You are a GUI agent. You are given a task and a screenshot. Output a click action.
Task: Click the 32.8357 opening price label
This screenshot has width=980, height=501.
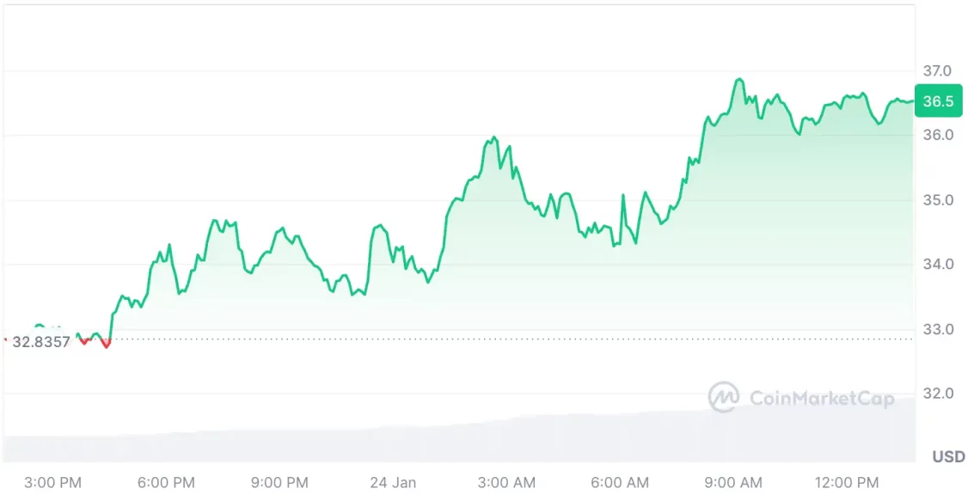[41, 341]
